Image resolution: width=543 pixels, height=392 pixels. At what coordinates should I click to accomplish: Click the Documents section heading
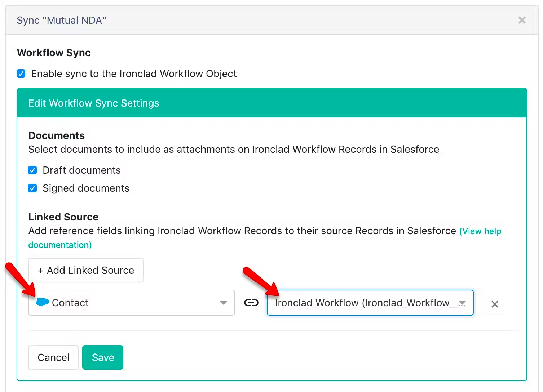pyautogui.click(x=57, y=135)
